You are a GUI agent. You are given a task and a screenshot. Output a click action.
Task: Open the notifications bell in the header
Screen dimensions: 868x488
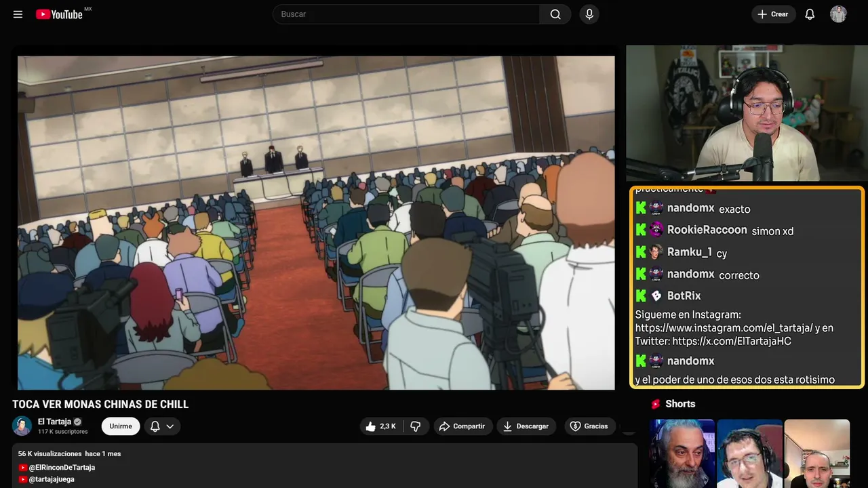click(810, 14)
